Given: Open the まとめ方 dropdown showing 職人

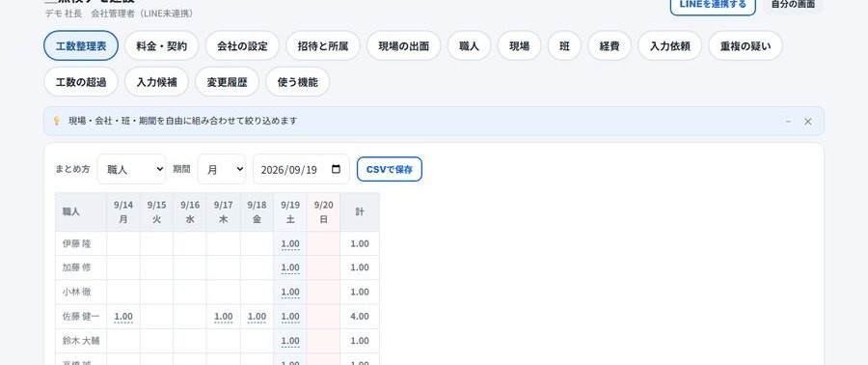Looking at the screenshot, I should point(131,170).
